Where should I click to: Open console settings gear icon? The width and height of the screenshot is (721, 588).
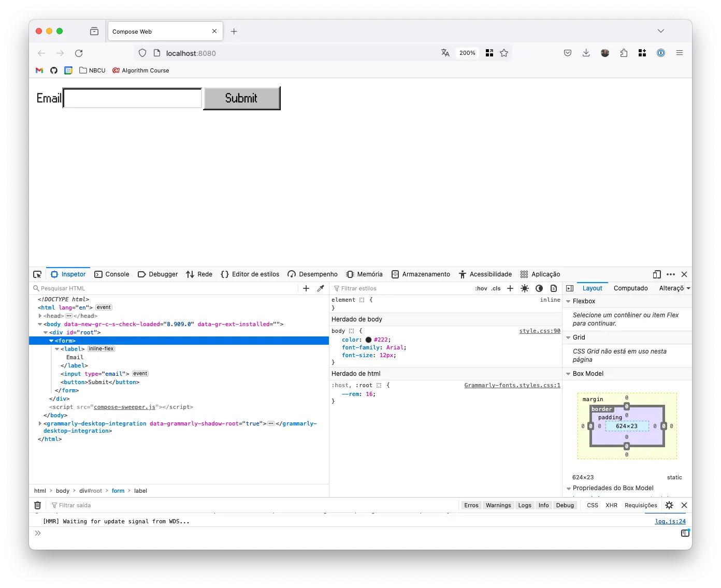[x=669, y=505]
